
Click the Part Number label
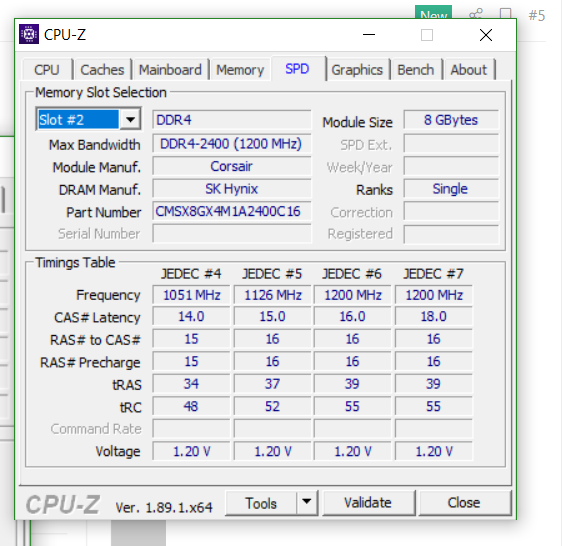point(104,212)
